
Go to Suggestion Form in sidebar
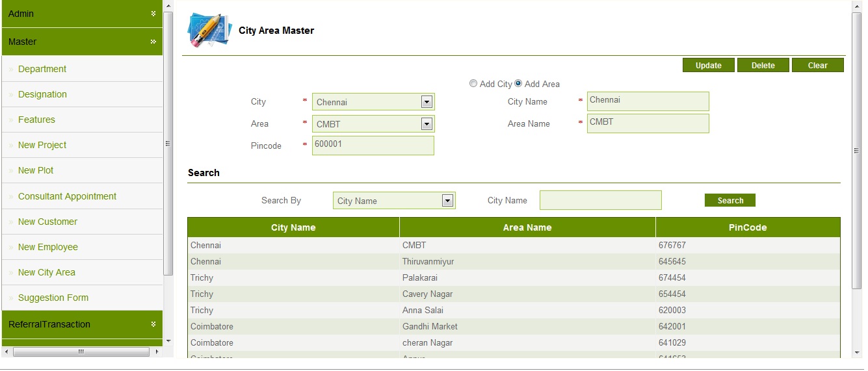(x=53, y=298)
